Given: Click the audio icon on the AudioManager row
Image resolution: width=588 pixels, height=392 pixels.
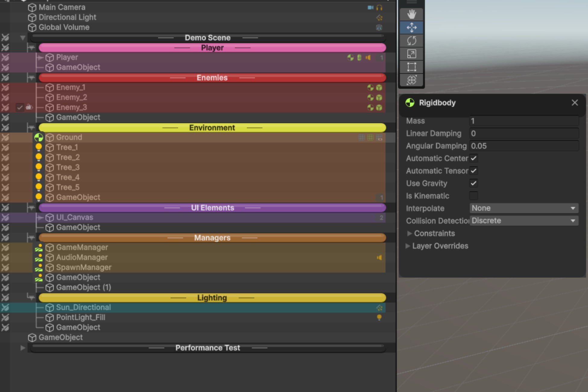Looking at the screenshot, I should click(379, 257).
